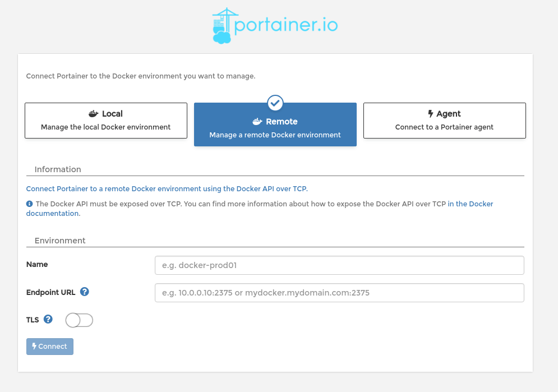Select the Remote Docker environment option
The height and width of the screenshot is (392, 558).
tap(275, 124)
